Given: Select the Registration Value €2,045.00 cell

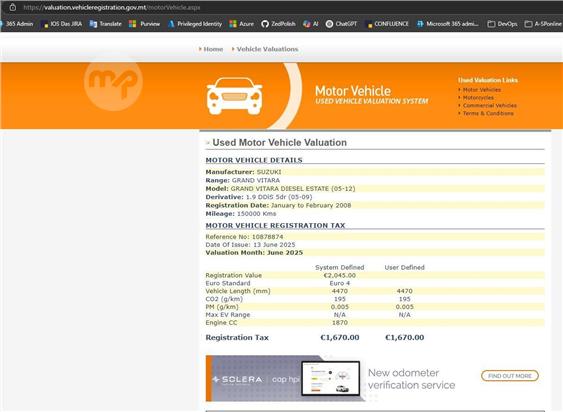Looking at the screenshot, I should click(339, 276).
